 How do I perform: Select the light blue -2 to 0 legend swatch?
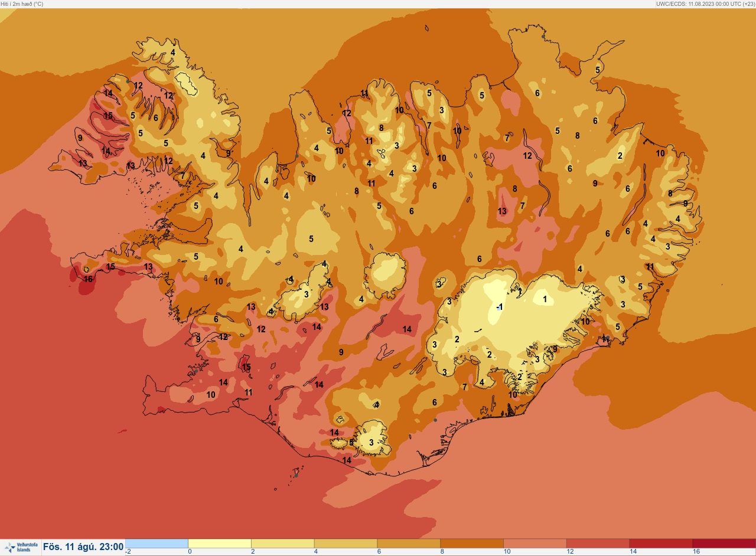pos(157,544)
